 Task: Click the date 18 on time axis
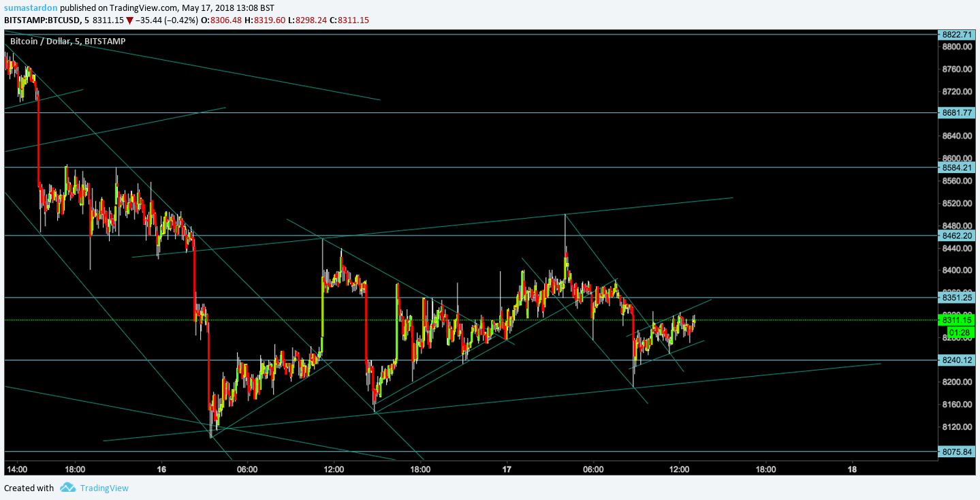tap(853, 469)
